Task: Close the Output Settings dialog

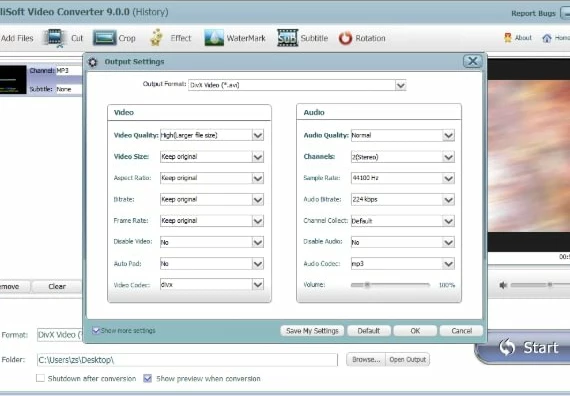Action: coord(473,61)
